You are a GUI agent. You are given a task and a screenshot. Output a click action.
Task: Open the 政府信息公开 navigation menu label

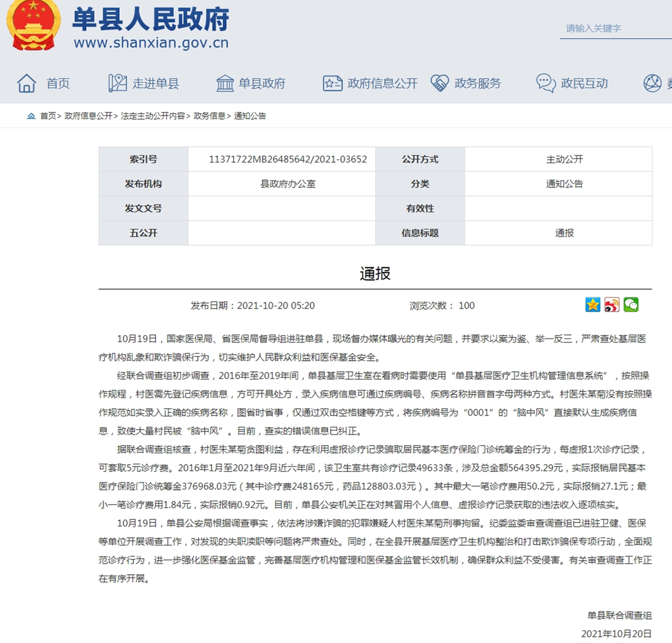pyautogui.click(x=382, y=84)
